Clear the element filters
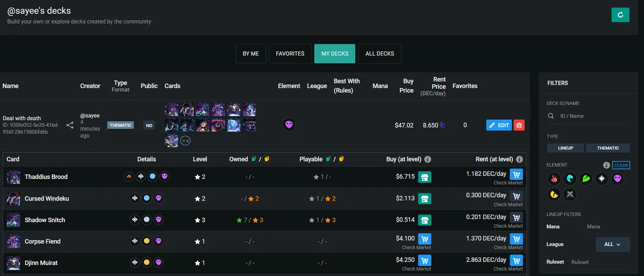Viewport: 644px width, 276px height. click(x=621, y=165)
